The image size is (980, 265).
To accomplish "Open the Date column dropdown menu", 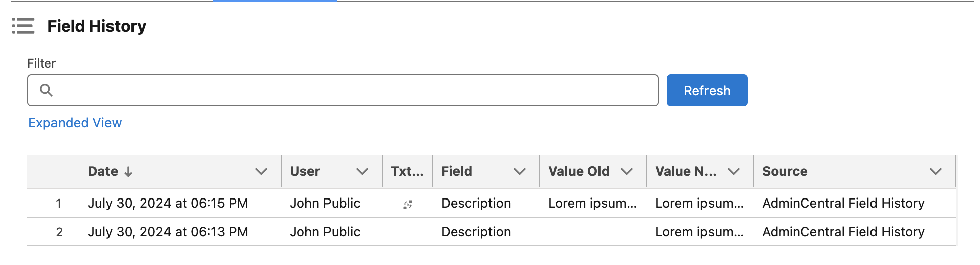I will pos(261,172).
